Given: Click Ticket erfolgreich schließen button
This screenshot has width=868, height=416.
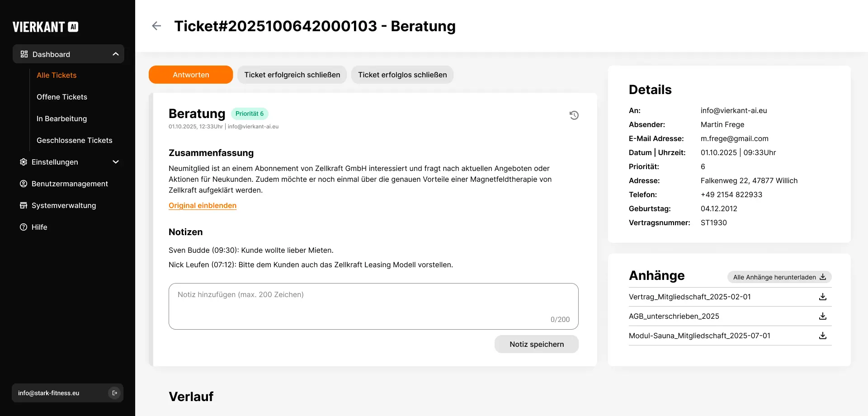Looking at the screenshot, I should click(x=292, y=75).
